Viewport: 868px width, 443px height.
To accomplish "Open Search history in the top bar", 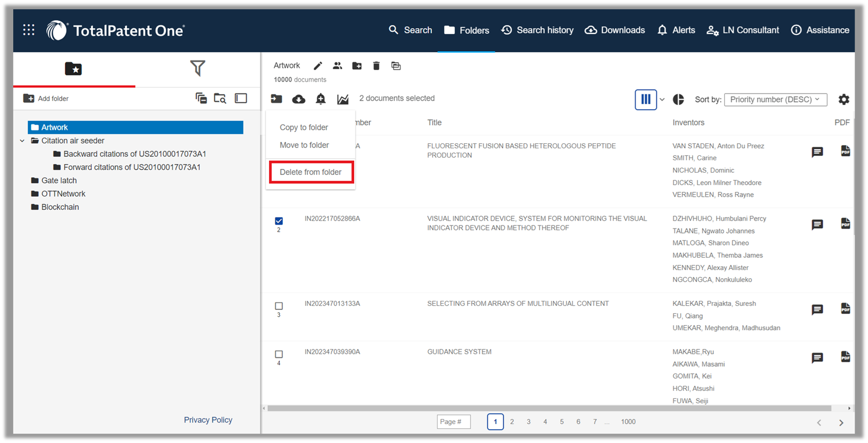I will point(537,30).
